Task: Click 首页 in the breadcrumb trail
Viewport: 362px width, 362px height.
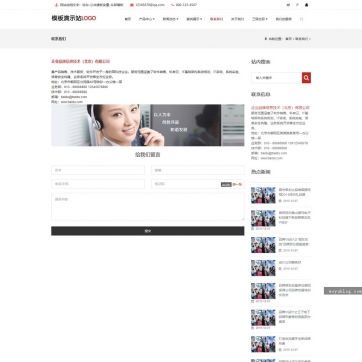Action: pos(288,39)
